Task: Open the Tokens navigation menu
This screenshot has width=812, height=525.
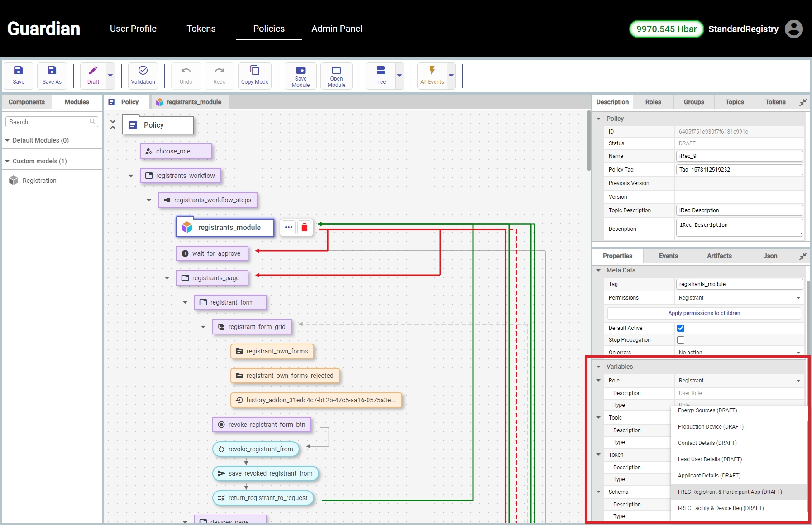Action: pyautogui.click(x=201, y=29)
